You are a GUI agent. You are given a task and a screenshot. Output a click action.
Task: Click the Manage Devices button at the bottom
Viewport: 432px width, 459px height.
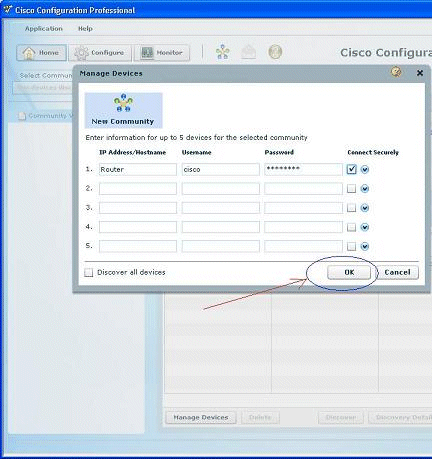(x=201, y=417)
